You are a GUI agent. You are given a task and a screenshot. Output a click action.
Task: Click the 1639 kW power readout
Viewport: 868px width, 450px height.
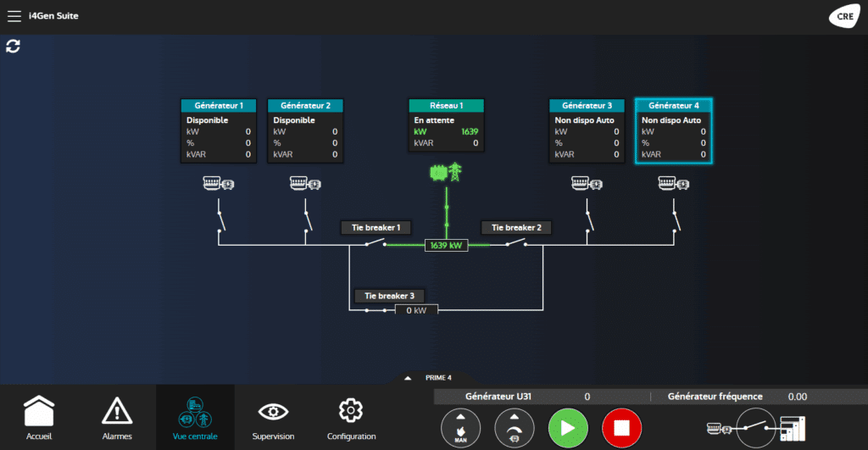click(445, 246)
